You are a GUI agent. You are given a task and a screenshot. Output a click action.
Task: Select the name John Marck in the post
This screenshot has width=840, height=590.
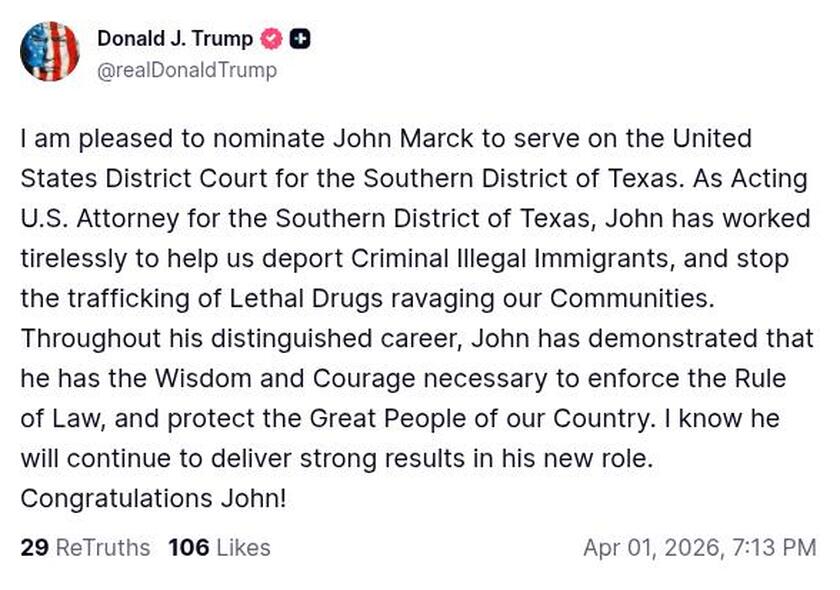[386, 138]
